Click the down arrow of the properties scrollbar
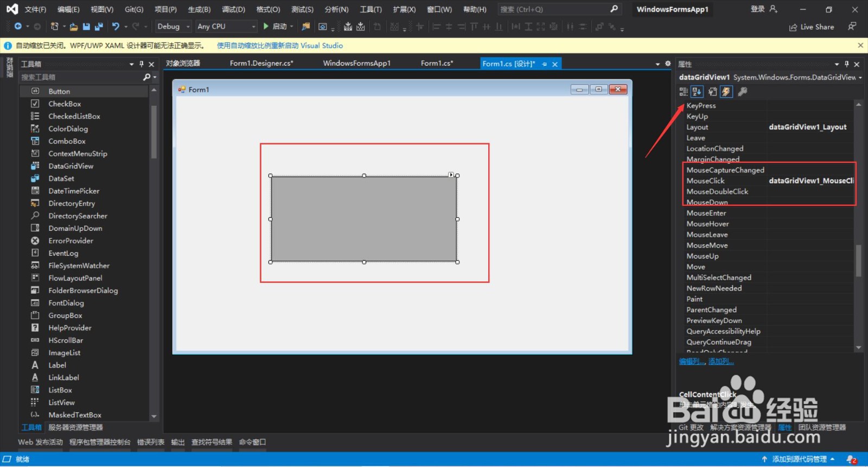 [858, 348]
